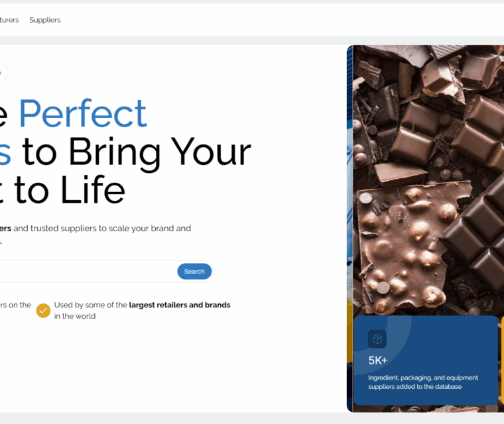Open the Suppliers navigation link
The width and height of the screenshot is (504, 424).
pyautogui.click(x=44, y=20)
